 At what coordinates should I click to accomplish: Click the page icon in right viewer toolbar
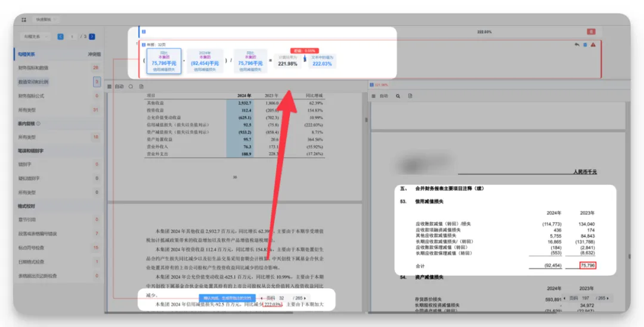[x=410, y=95]
